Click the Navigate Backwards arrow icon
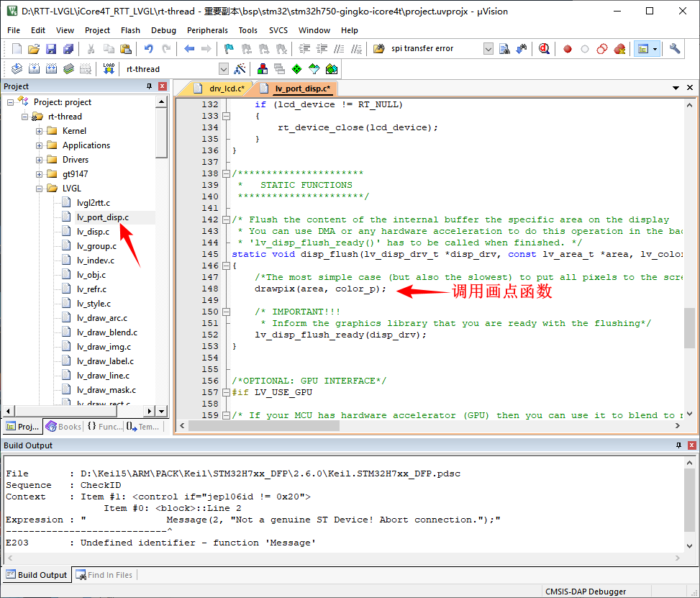700x598 pixels. (189, 49)
